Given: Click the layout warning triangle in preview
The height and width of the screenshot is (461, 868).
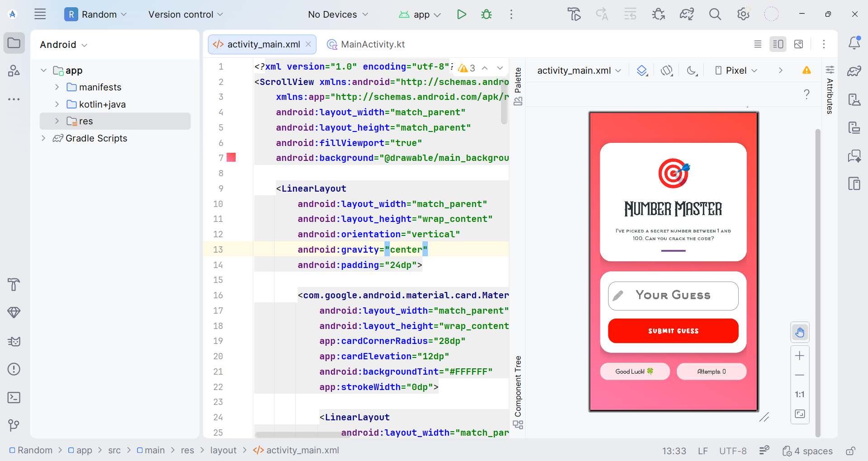Looking at the screenshot, I should [x=806, y=71].
